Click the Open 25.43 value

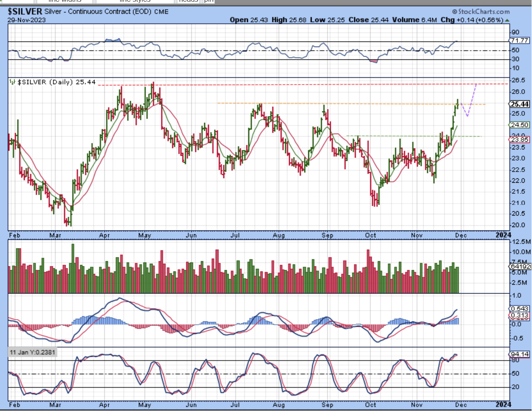pyautogui.click(x=249, y=20)
